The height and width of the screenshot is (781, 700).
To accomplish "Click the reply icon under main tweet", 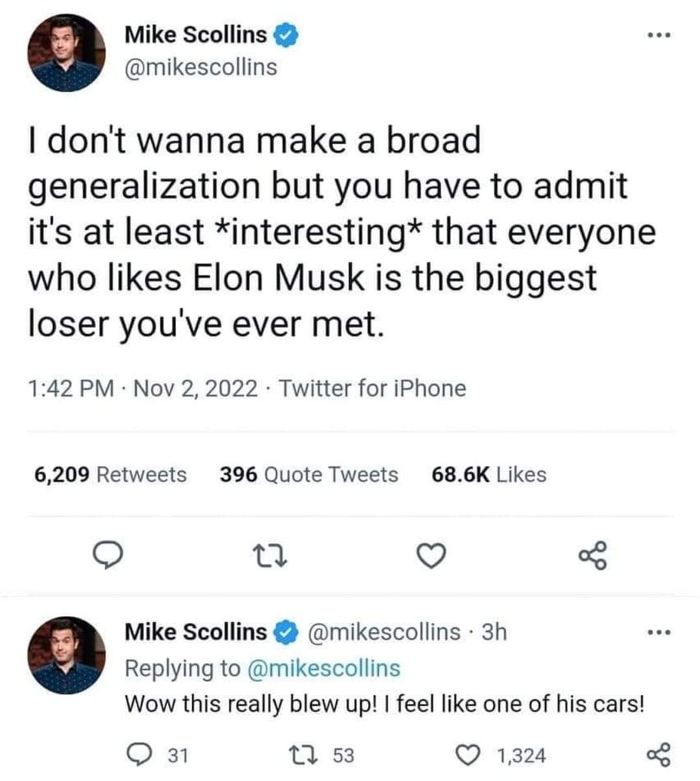I will coord(105,555).
